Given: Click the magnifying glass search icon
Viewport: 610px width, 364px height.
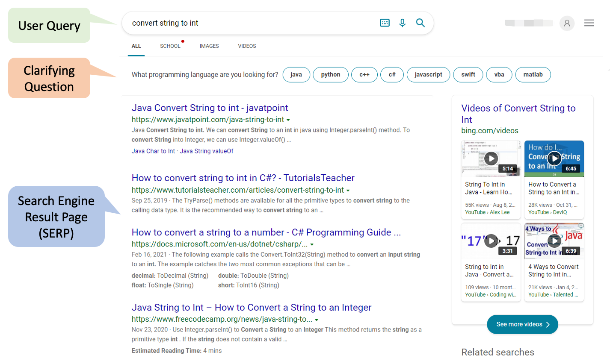Looking at the screenshot, I should tap(420, 23).
